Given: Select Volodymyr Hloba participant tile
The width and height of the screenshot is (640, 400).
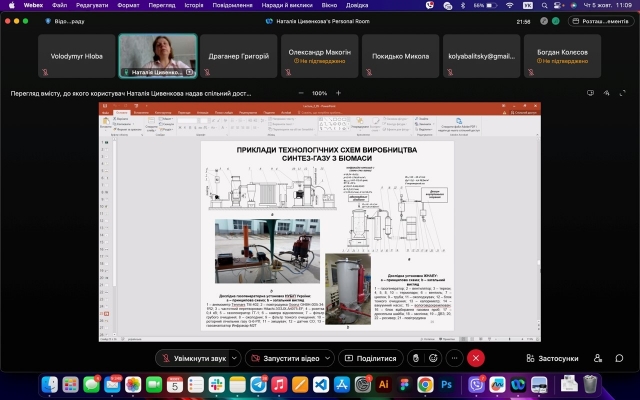Looking at the screenshot, I should 76,56.
